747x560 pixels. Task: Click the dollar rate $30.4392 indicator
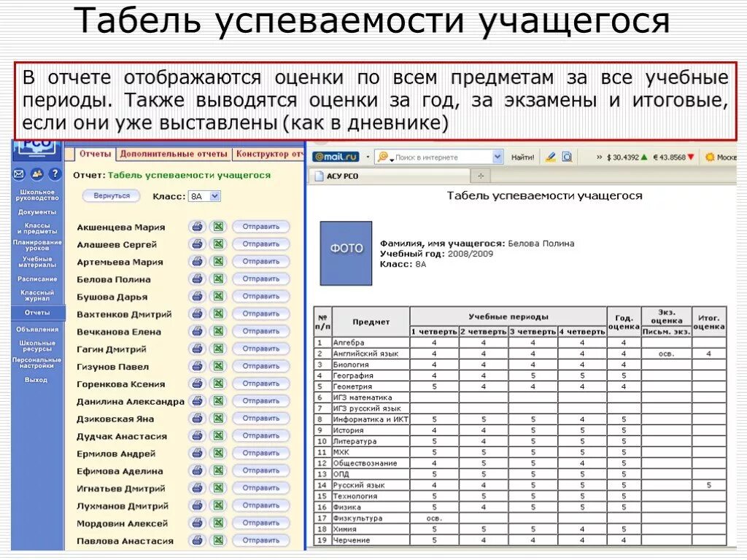point(627,157)
